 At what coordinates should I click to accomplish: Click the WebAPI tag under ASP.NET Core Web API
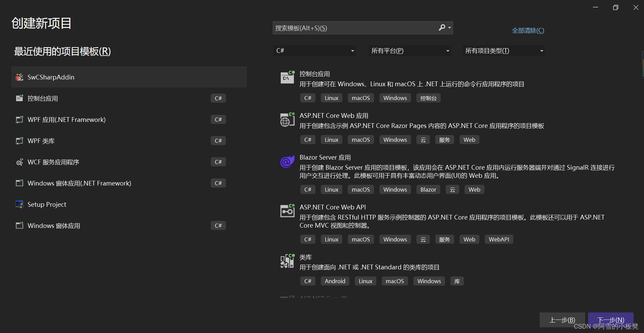pos(499,239)
